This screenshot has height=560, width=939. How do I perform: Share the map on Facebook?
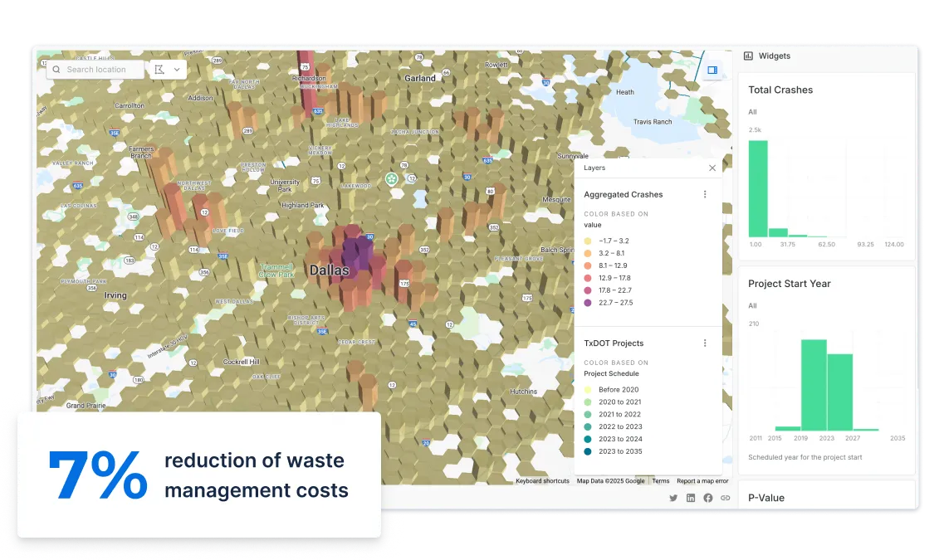[708, 498]
